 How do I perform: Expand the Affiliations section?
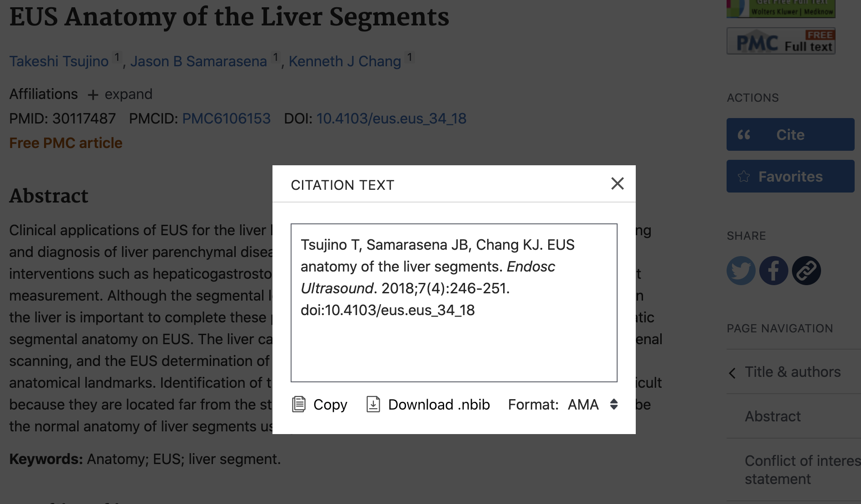tap(121, 94)
